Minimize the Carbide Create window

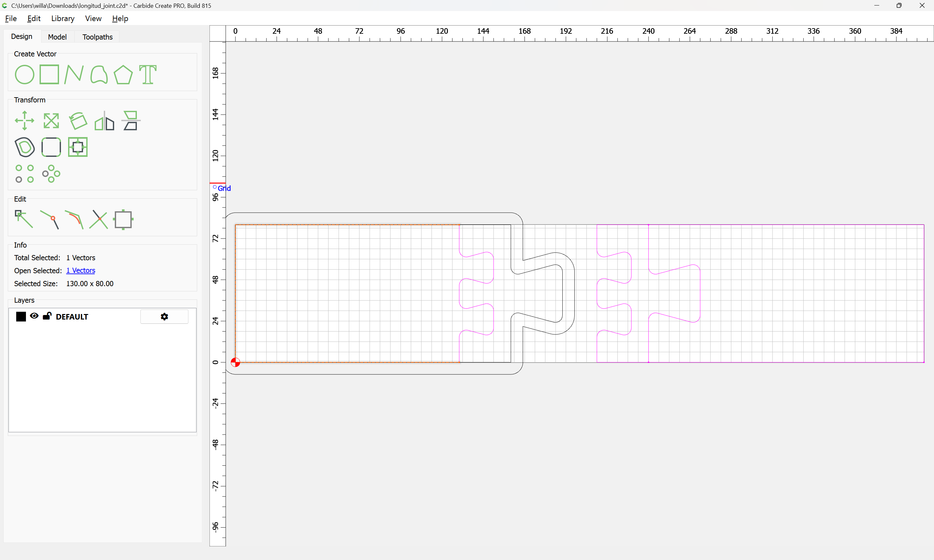click(877, 6)
